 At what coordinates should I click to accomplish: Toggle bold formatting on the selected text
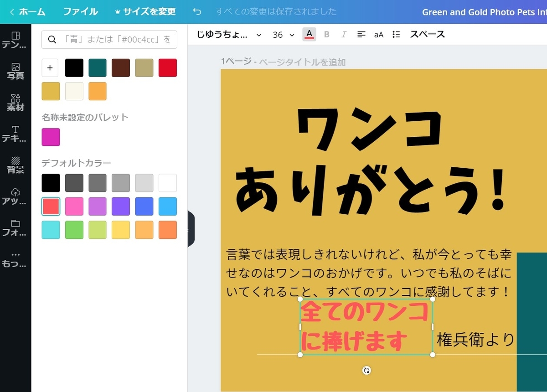(x=326, y=34)
